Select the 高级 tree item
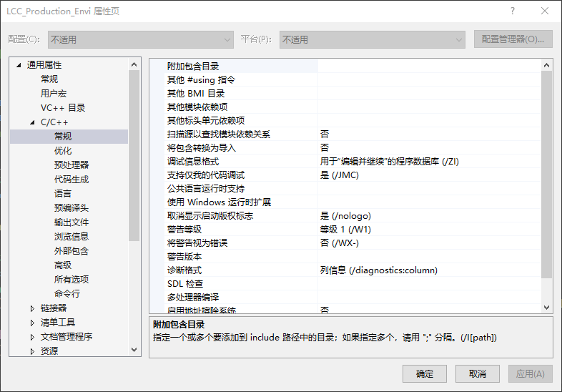This screenshot has height=392, width=562. [x=63, y=265]
